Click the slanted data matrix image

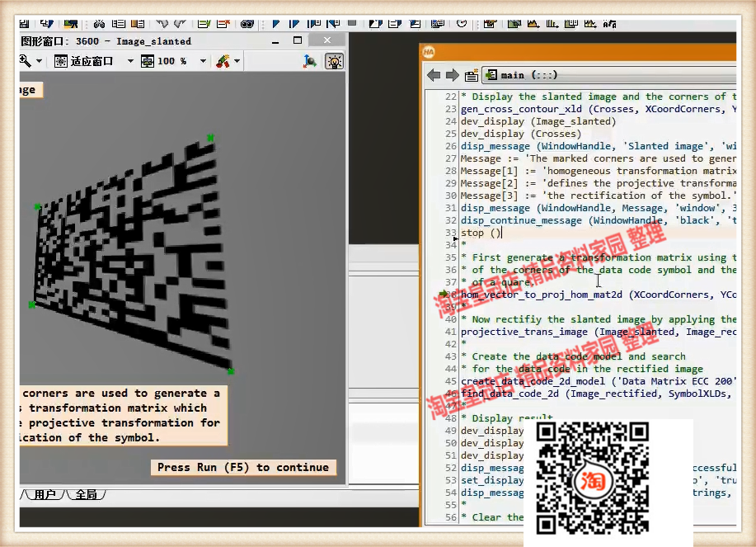(130, 253)
